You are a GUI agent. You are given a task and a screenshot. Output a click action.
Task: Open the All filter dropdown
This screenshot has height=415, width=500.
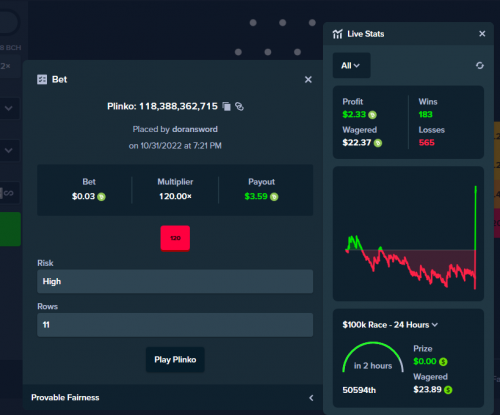click(351, 65)
